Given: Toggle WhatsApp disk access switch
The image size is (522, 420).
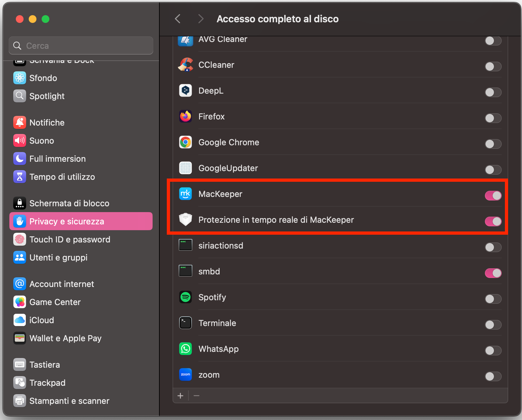Looking at the screenshot, I should (x=493, y=351).
